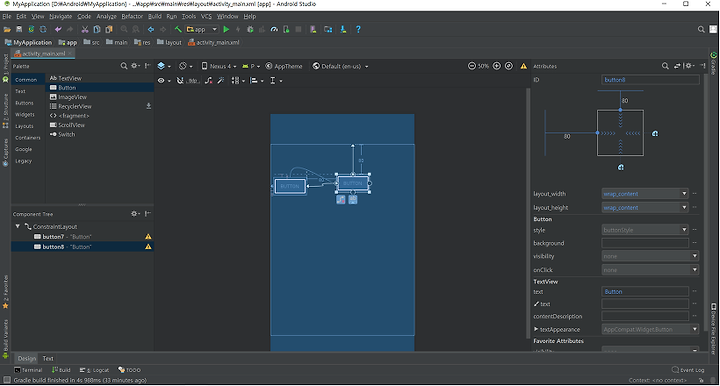Click the Open folder toolbar icon
720x386 pixels.
point(7,29)
